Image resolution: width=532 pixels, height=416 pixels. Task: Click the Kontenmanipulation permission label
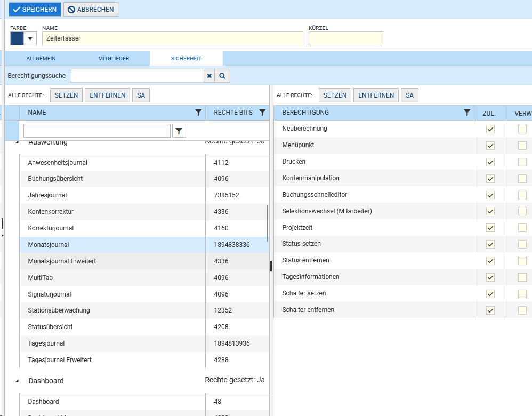(x=311, y=178)
